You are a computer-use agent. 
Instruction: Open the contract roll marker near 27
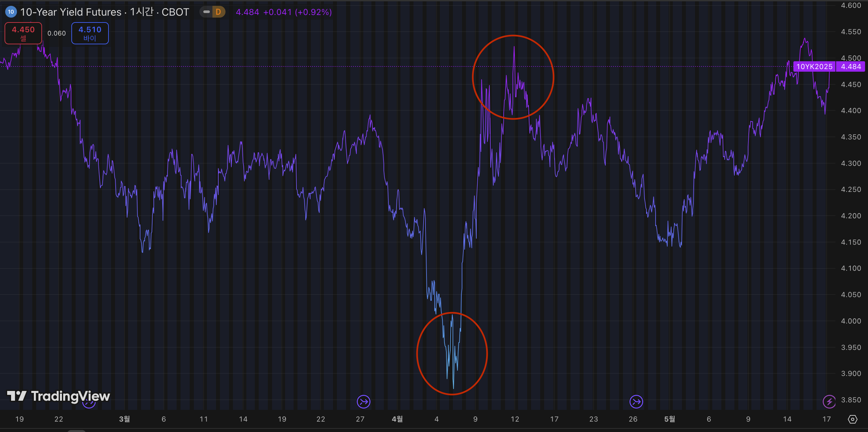click(363, 401)
